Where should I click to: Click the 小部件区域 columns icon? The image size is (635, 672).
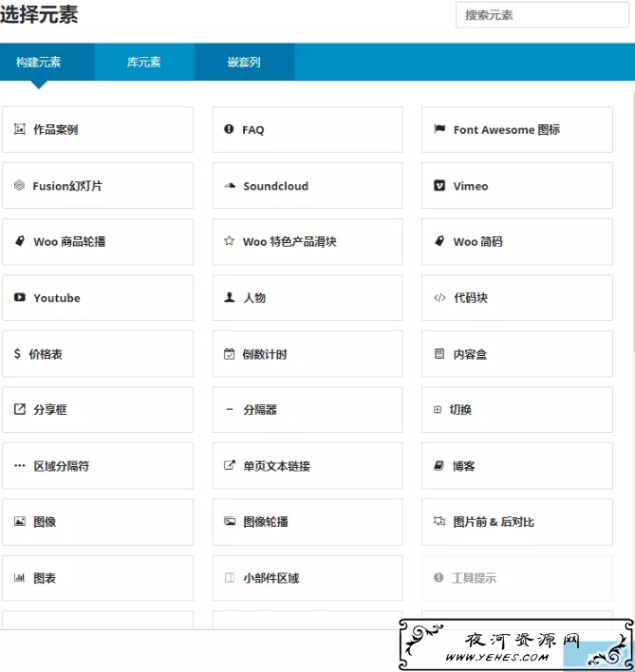pos(230,578)
